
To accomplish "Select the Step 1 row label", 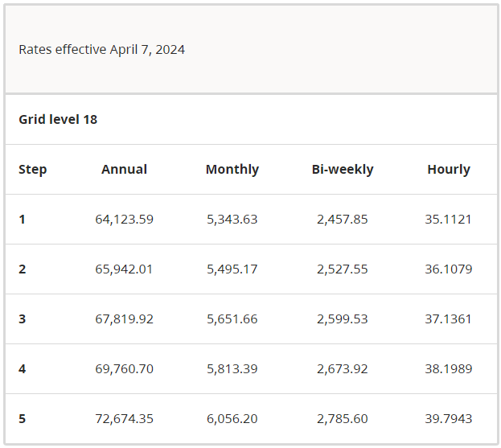I will click(23, 220).
